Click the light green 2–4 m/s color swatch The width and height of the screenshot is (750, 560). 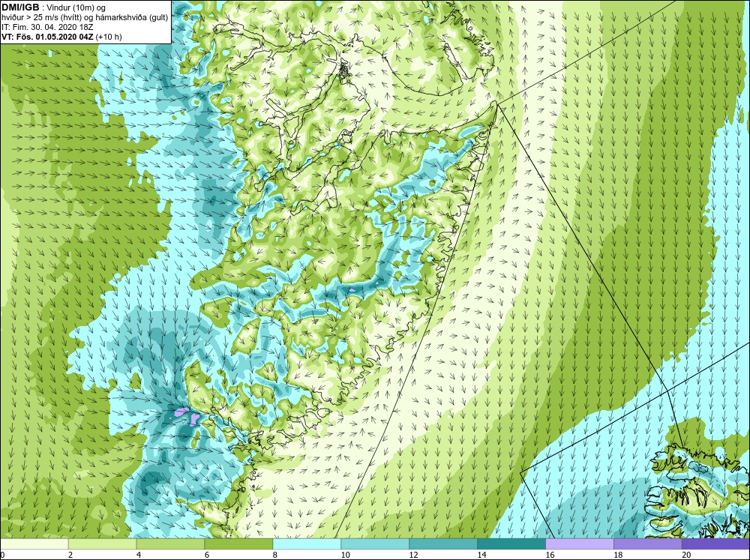pos(102,544)
